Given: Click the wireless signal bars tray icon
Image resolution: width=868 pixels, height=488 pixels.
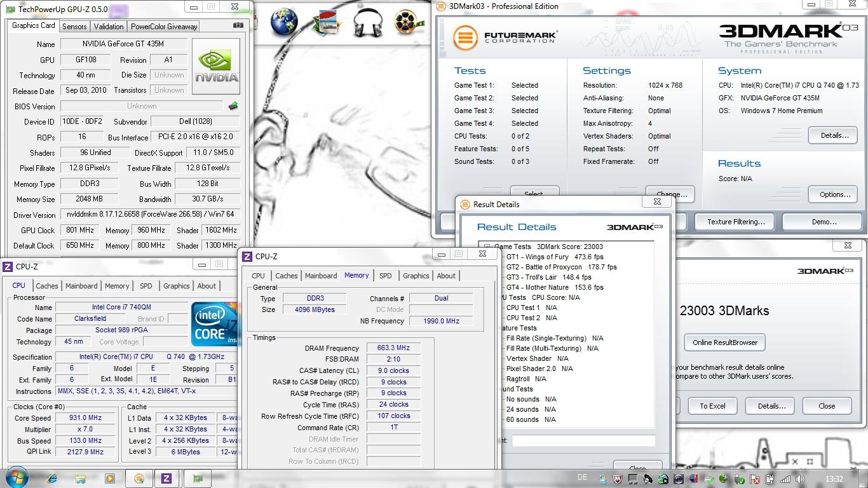Looking at the screenshot, I should (x=785, y=479).
